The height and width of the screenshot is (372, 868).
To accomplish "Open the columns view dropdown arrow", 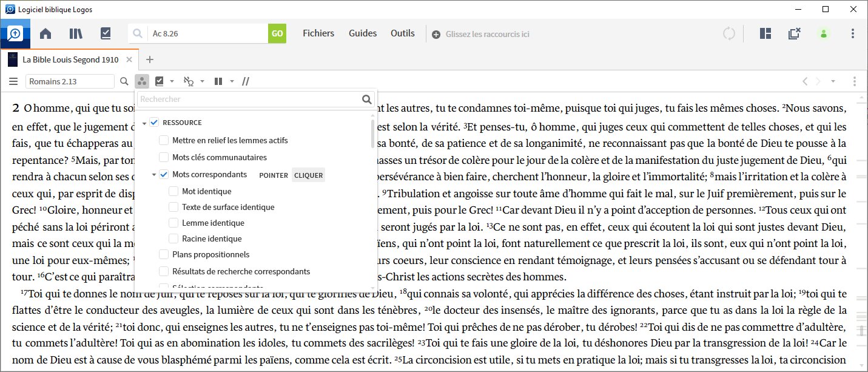I will point(232,81).
